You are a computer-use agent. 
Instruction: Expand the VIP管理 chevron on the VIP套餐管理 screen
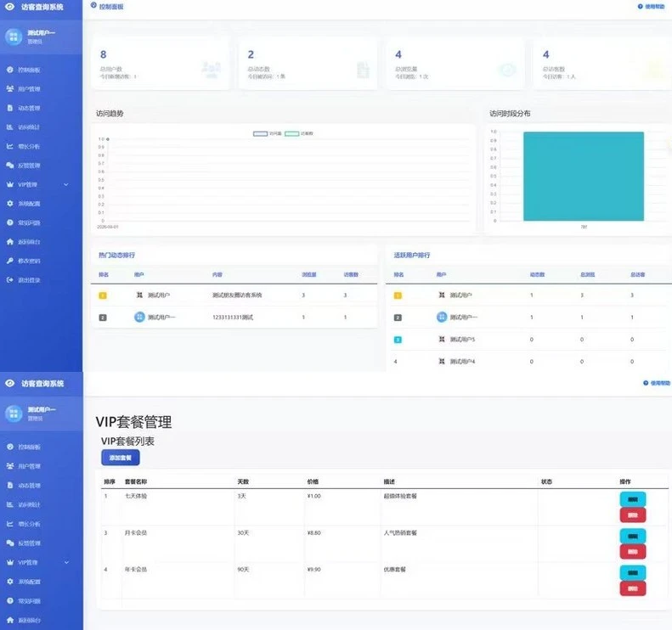coord(66,562)
